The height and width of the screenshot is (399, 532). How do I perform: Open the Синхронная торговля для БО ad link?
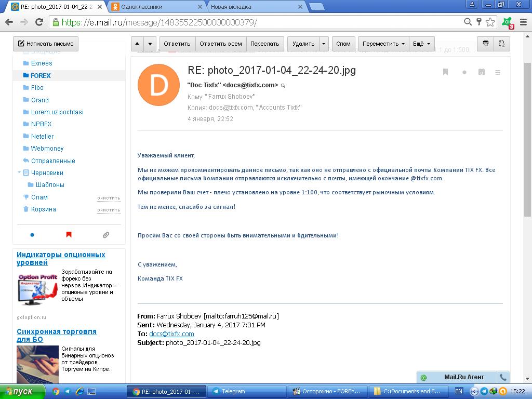pos(57,335)
